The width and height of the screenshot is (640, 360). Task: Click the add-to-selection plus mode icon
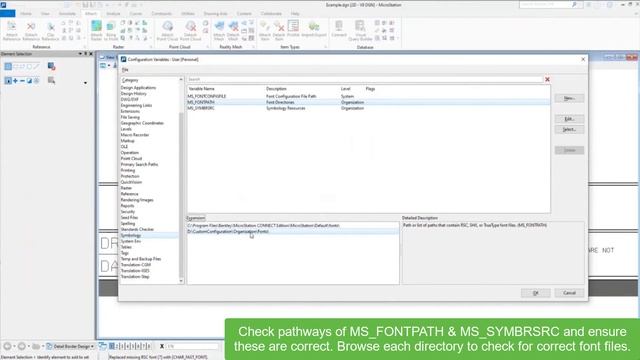pyautogui.click(x=16, y=81)
